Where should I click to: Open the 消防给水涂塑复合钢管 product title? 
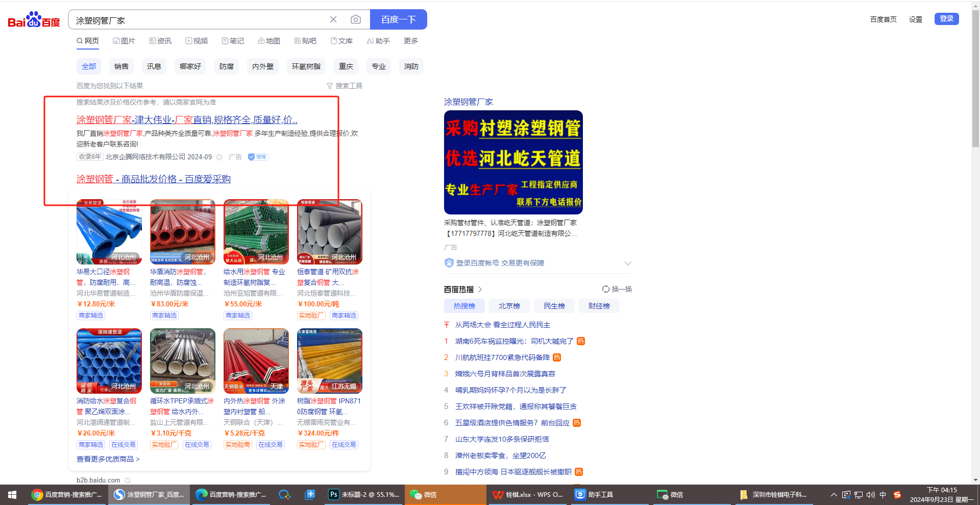(107, 406)
